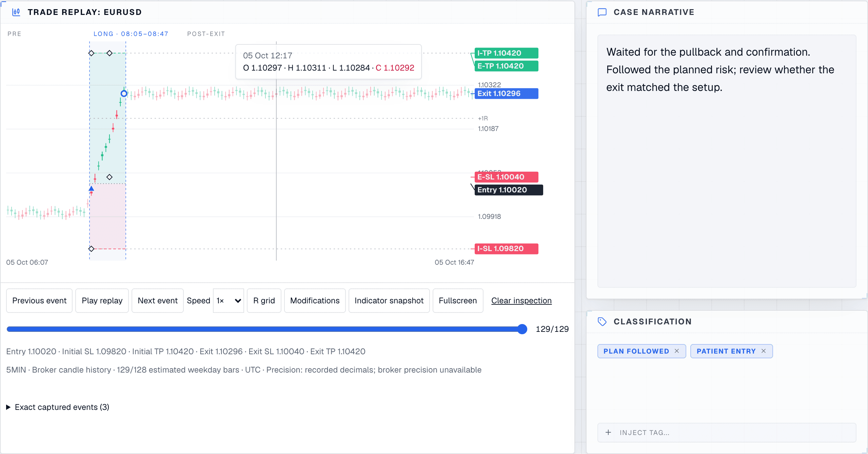This screenshot has width=868, height=454.
Task: Click the Classification tag icon
Action: click(602, 322)
